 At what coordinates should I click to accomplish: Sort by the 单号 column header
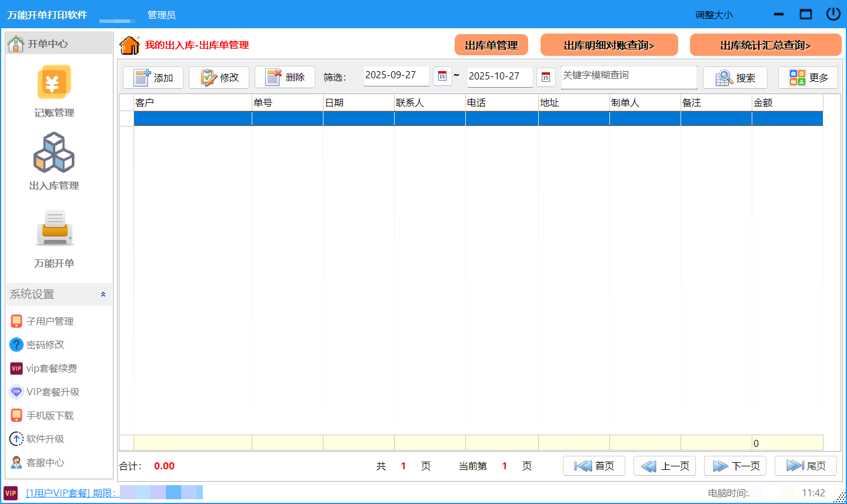(x=288, y=102)
